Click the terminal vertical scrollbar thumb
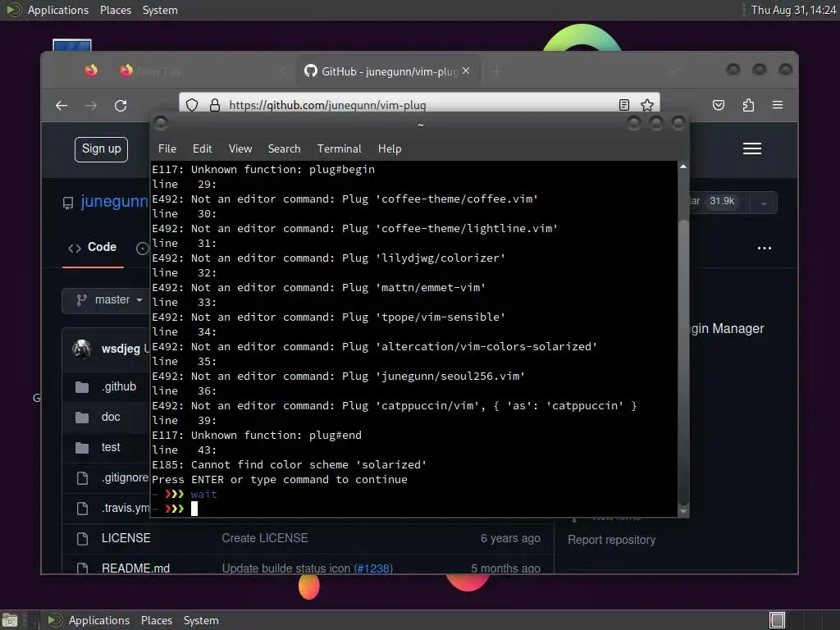The image size is (840, 630). pyautogui.click(x=683, y=362)
